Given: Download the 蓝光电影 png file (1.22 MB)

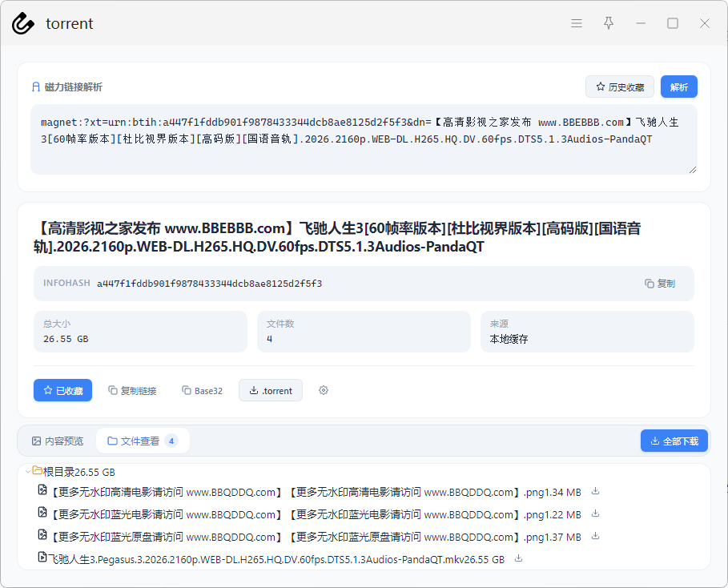Looking at the screenshot, I should [595, 513].
